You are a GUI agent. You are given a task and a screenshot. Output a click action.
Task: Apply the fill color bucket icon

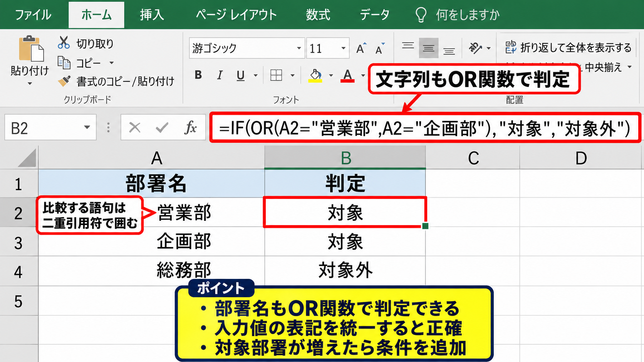click(315, 75)
